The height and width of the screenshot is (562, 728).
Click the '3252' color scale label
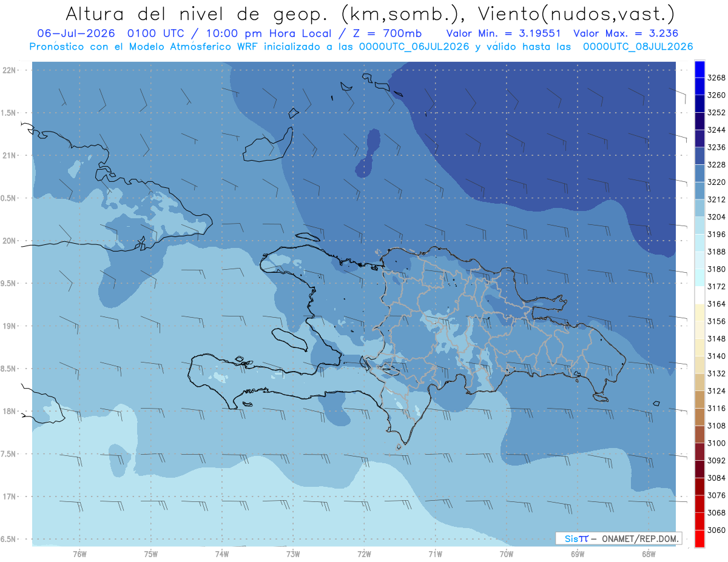pyautogui.click(x=716, y=113)
